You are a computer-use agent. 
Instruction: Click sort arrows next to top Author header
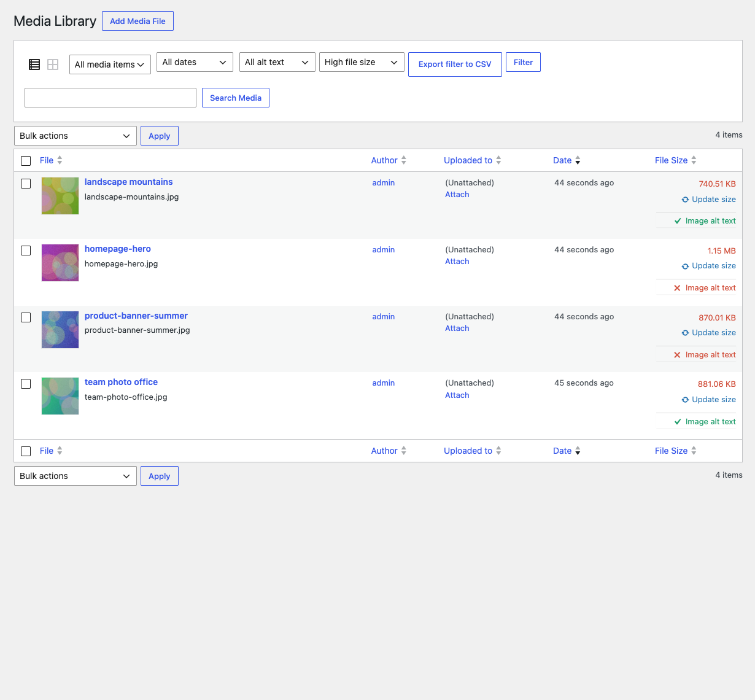pos(404,160)
